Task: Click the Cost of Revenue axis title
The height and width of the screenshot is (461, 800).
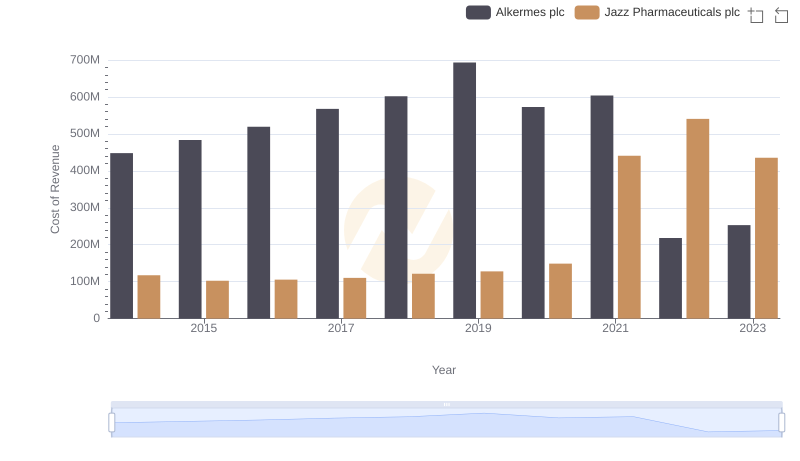Action: coord(55,189)
